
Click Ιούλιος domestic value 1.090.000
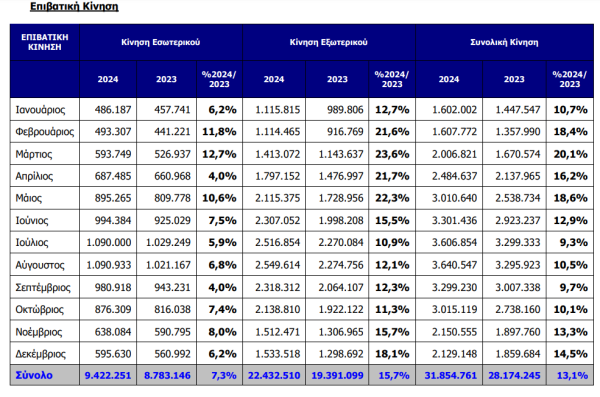coord(109,243)
